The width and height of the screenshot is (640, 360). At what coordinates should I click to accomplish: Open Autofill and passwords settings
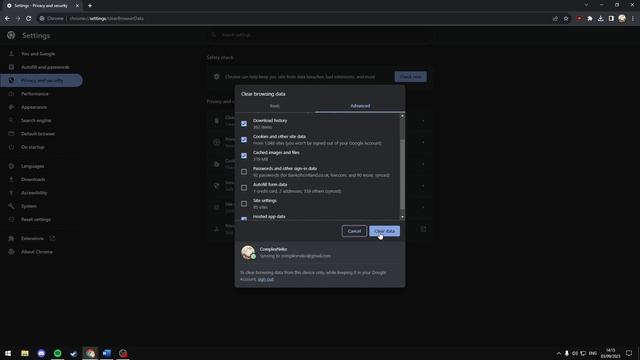(45, 67)
